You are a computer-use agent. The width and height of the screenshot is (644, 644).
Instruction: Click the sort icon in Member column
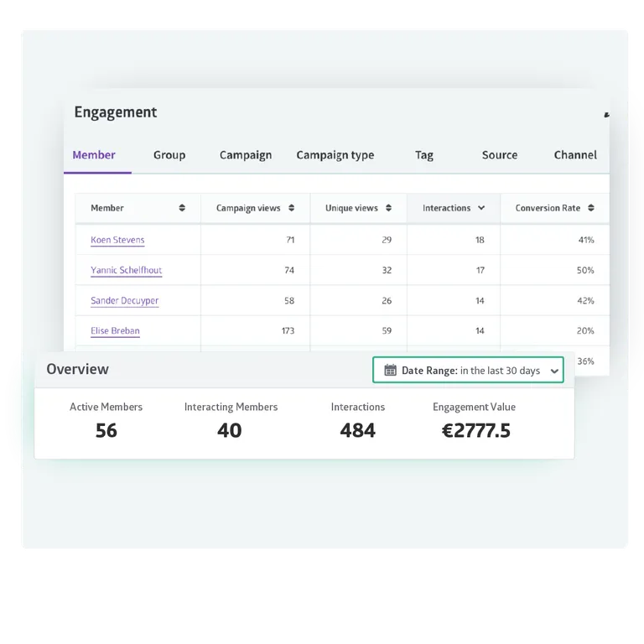point(182,208)
